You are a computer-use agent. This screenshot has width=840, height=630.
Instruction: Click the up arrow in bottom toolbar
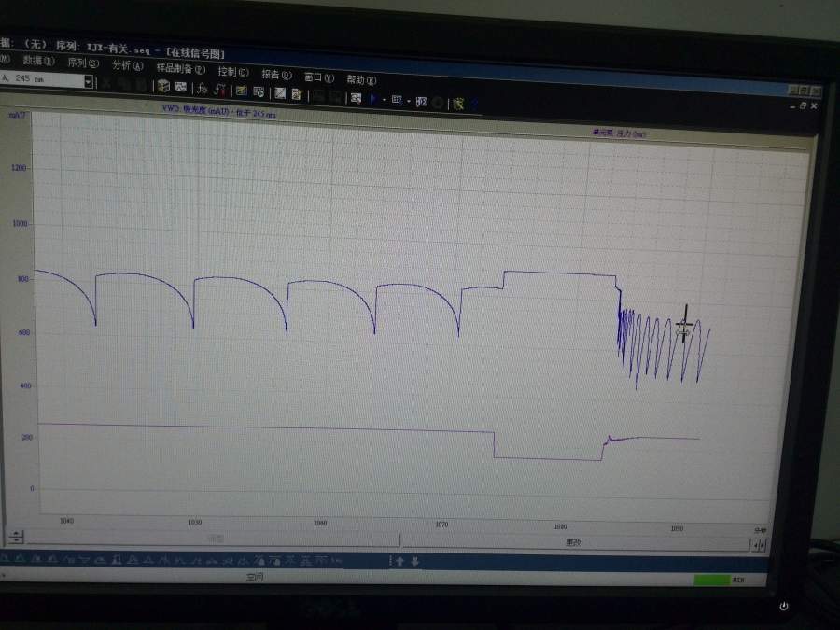399,561
